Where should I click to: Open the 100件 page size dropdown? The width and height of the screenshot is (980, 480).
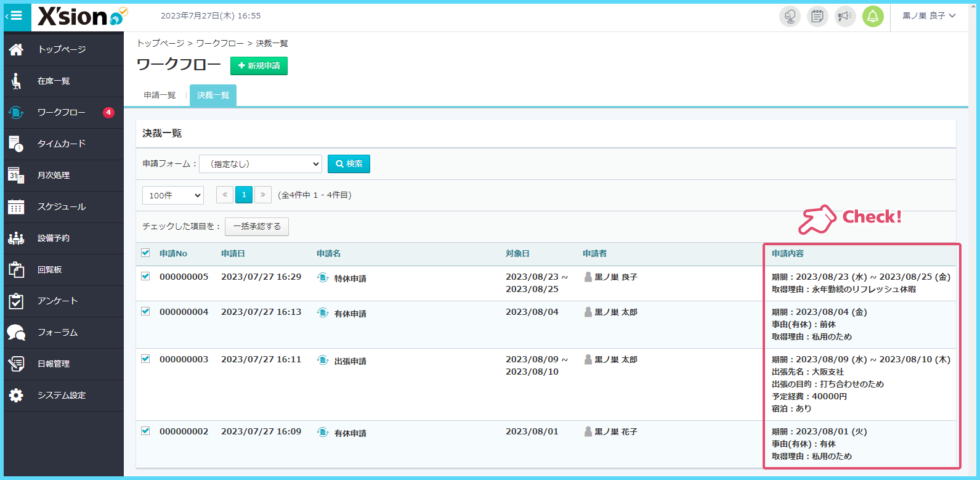(173, 195)
